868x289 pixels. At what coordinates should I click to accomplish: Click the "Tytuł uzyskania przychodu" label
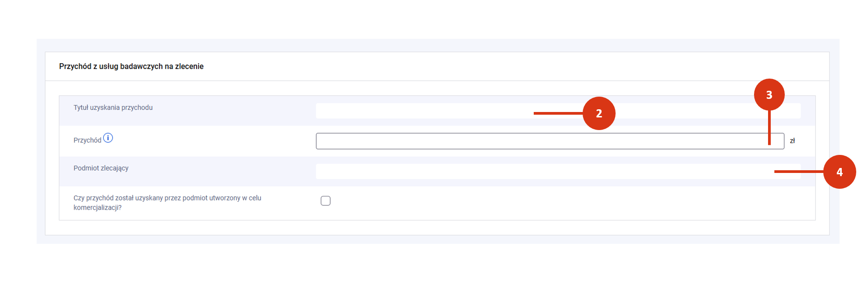pyautogui.click(x=113, y=107)
